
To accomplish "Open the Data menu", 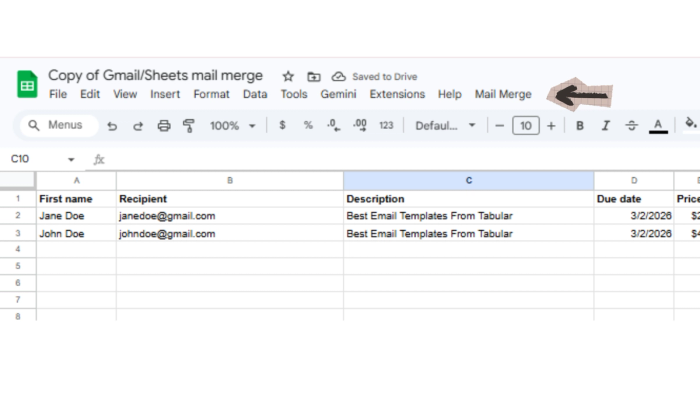I will pos(255,94).
